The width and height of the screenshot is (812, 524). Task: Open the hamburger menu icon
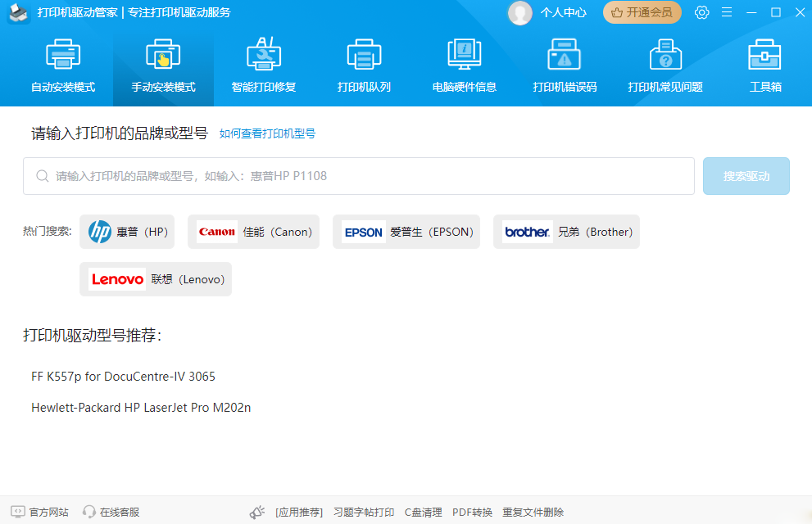point(727,12)
